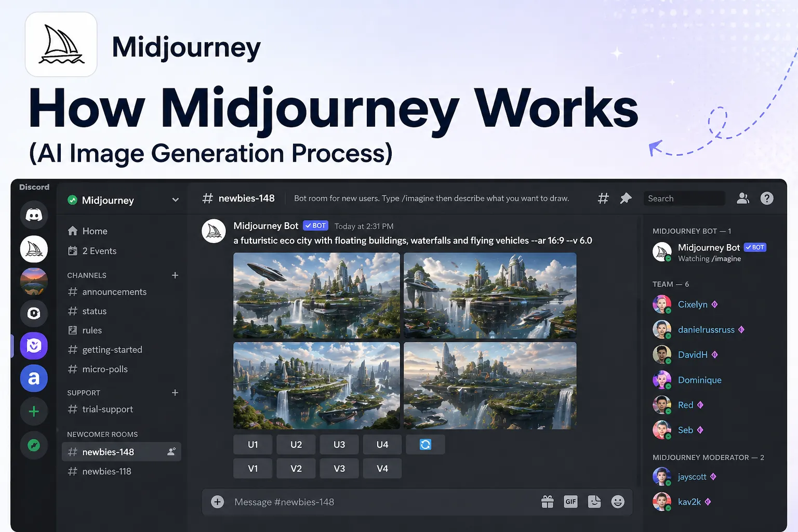Toggle the member list people icon
This screenshot has height=532, width=798.
coord(743,198)
